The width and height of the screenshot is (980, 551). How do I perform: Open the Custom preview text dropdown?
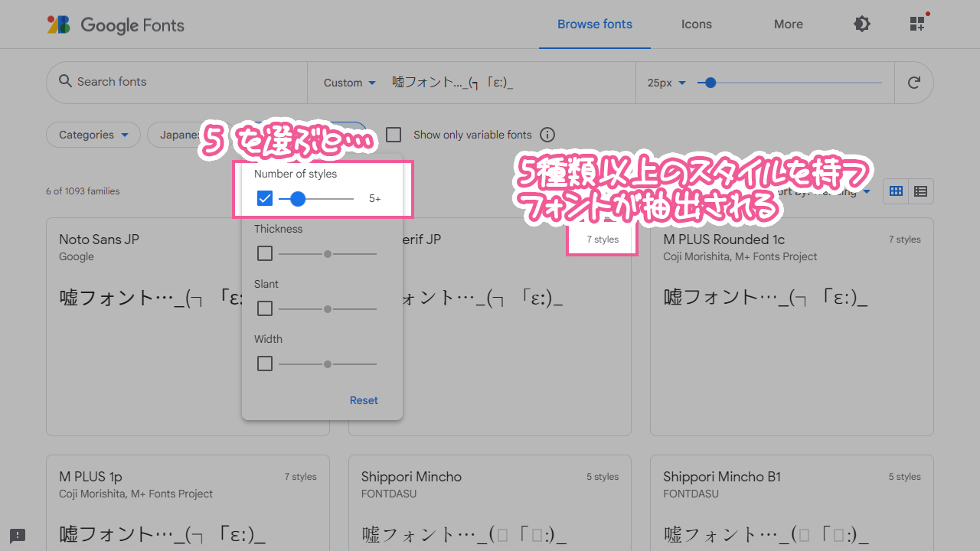pyautogui.click(x=350, y=83)
